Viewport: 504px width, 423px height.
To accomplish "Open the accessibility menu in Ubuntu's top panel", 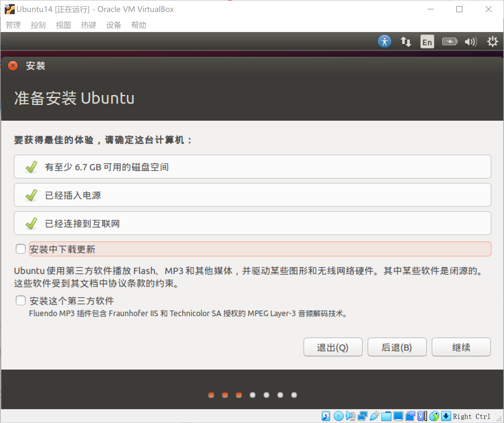I will (385, 41).
